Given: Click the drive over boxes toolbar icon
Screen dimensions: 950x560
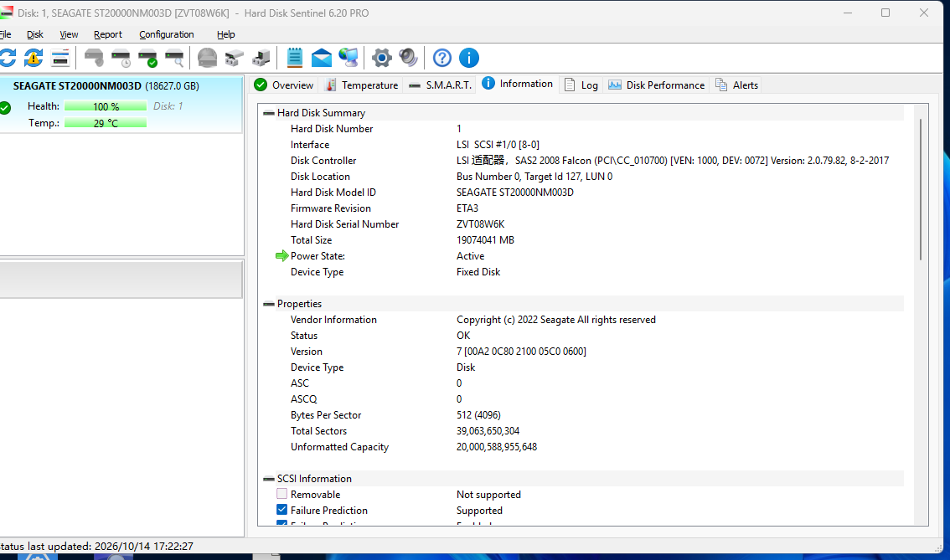Looking at the screenshot, I should coord(234,58).
